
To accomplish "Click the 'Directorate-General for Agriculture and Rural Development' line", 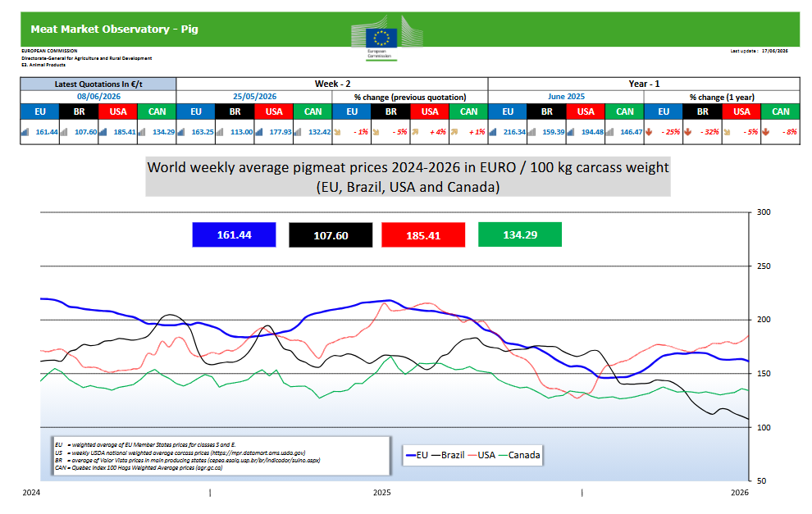I will pos(86,58).
